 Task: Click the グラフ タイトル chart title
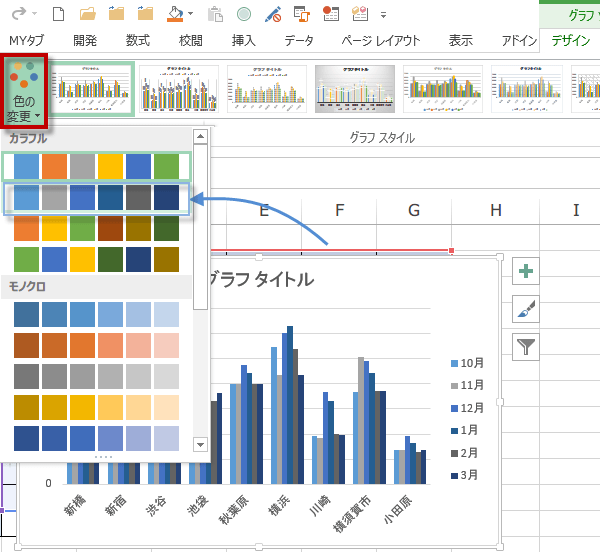click(x=262, y=279)
